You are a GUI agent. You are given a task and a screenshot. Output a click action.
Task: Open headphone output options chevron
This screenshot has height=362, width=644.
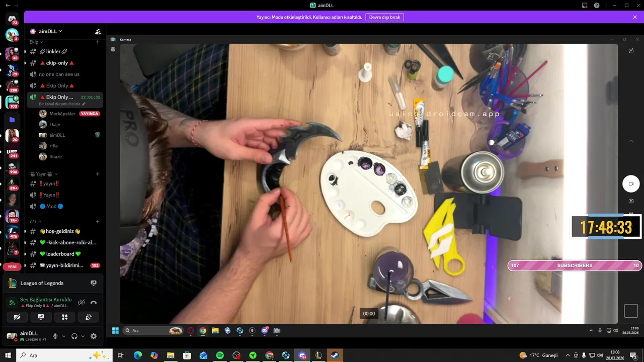coord(83,336)
